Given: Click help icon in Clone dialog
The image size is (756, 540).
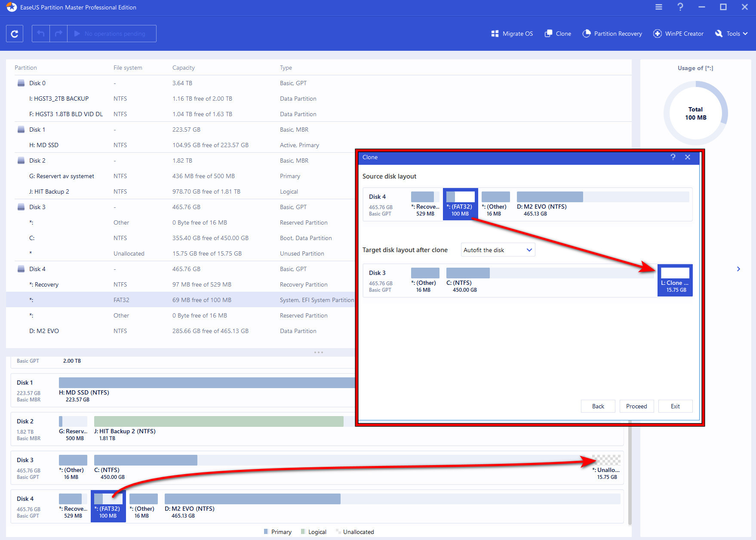Looking at the screenshot, I should pos(673,157).
